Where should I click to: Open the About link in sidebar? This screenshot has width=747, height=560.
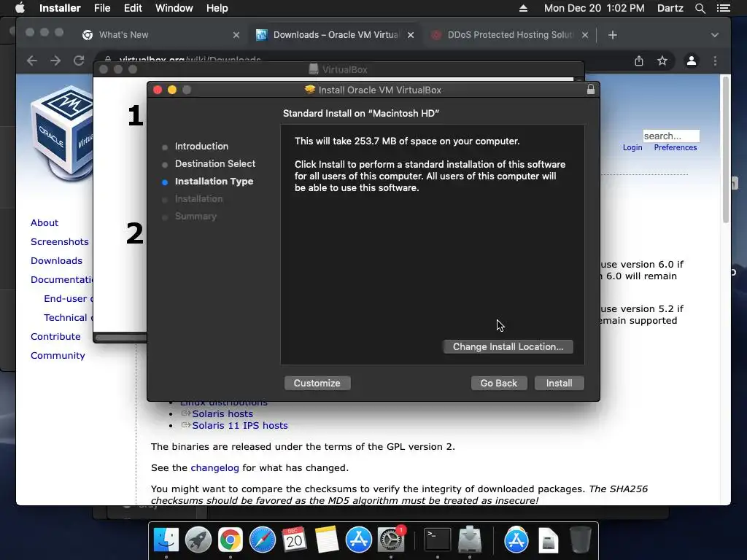[x=44, y=223]
